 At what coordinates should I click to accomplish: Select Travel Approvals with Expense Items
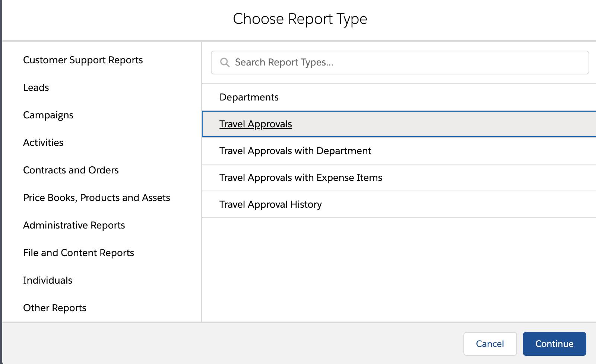pyautogui.click(x=301, y=178)
